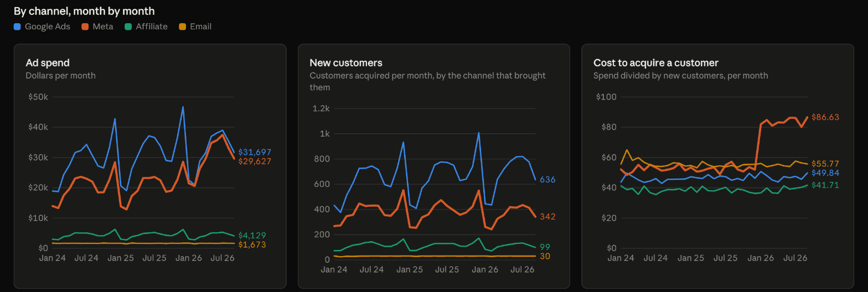The height and width of the screenshot is (292, 868).
Task: Click the 'Spend divided by new customers' subtitle
Action: click(680, 75)
